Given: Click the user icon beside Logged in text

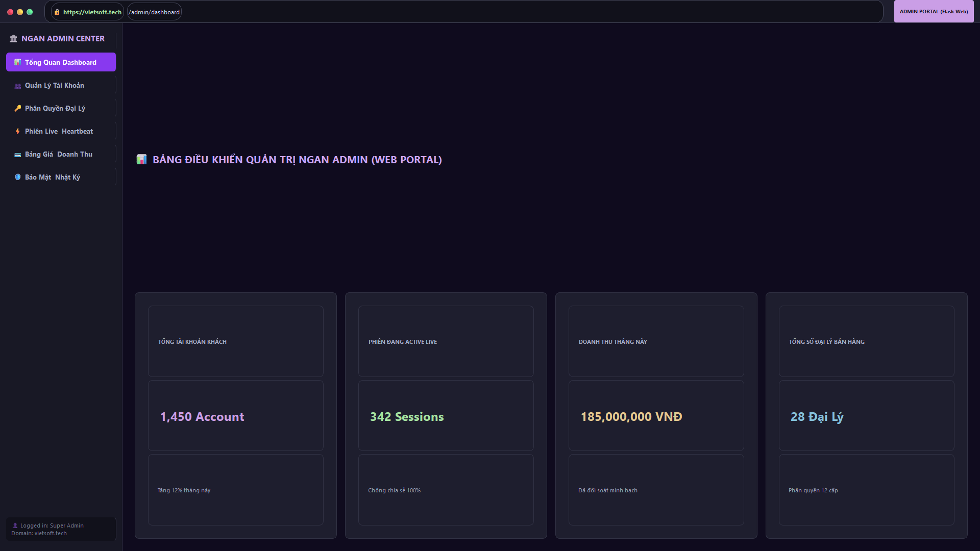Looking at the screenshot, I should click(x=15, y=525).
